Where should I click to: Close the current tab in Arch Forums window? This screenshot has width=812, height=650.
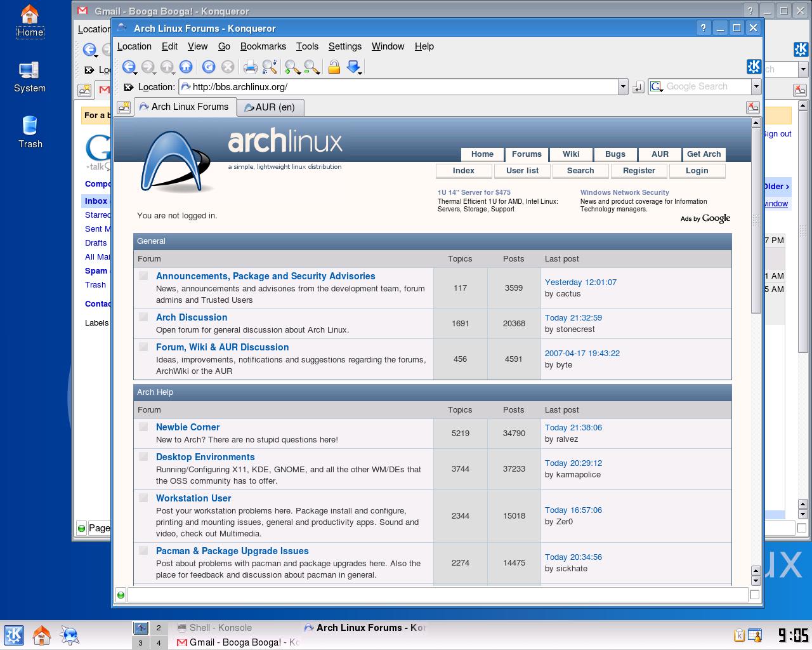coord(752,107)
